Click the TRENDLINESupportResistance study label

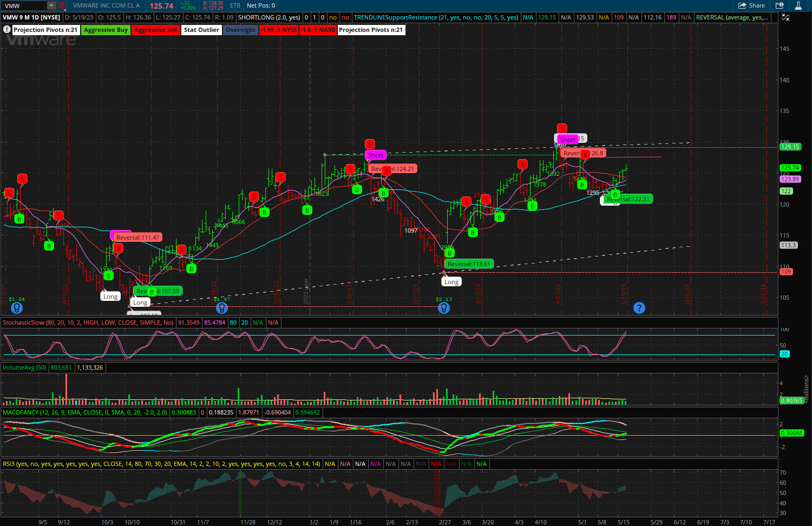[436, 17]
